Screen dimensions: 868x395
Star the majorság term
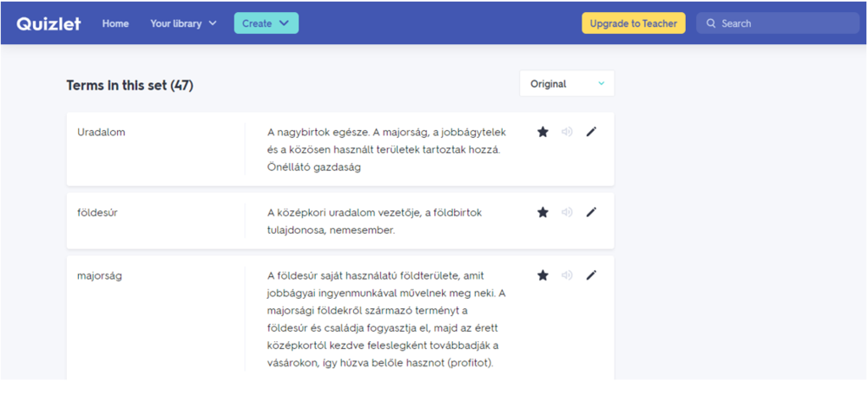[542, 275]
